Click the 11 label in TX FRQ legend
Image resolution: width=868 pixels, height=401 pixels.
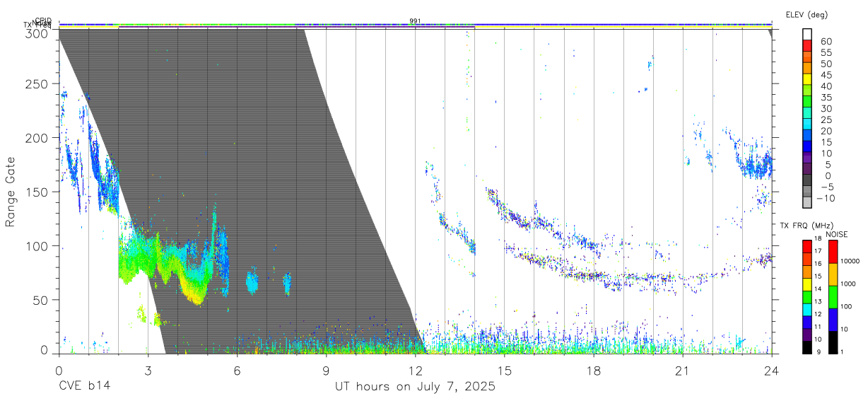click(817, 327)
